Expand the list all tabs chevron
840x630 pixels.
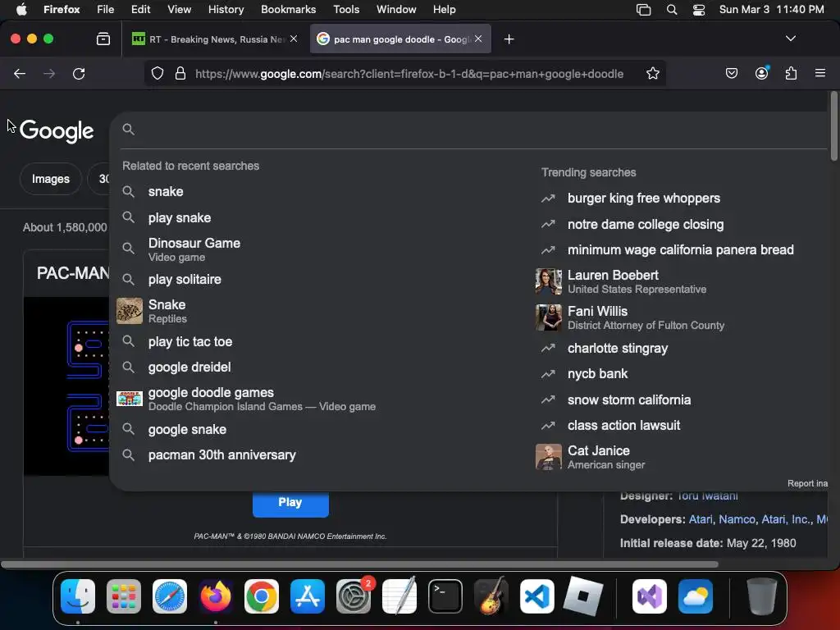790,39
